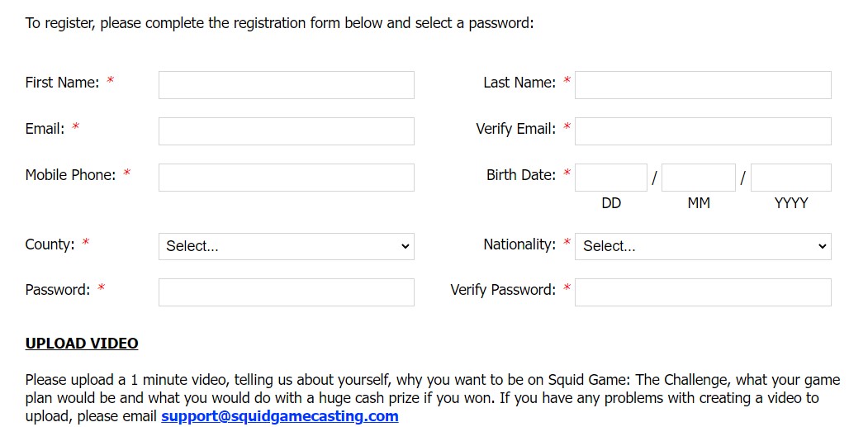Select the Mobile Phone input box
868x427 pixels.
click(x=286, y=178)
